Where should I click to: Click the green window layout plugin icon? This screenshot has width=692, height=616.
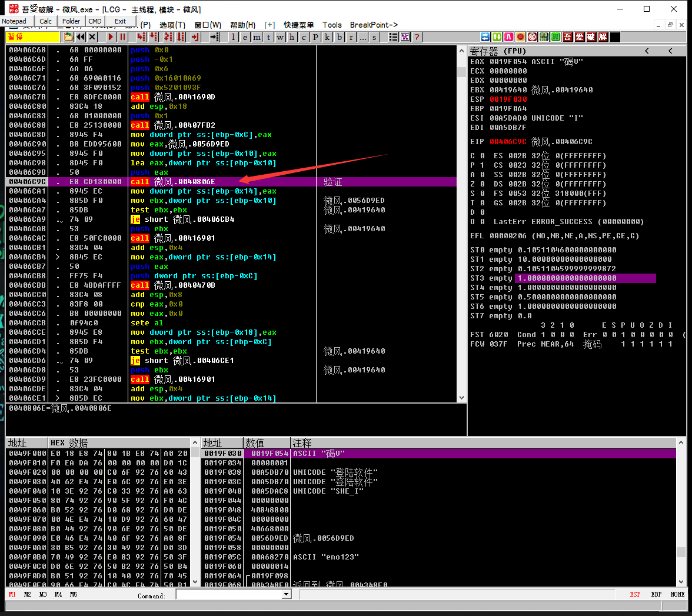[x=556, y=37]
